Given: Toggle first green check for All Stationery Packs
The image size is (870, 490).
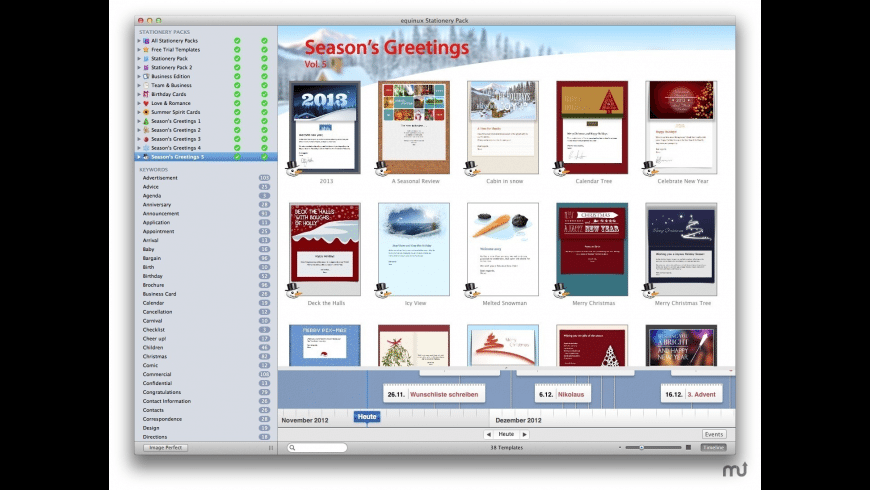Looking at the screenshot, I should 237,41.
